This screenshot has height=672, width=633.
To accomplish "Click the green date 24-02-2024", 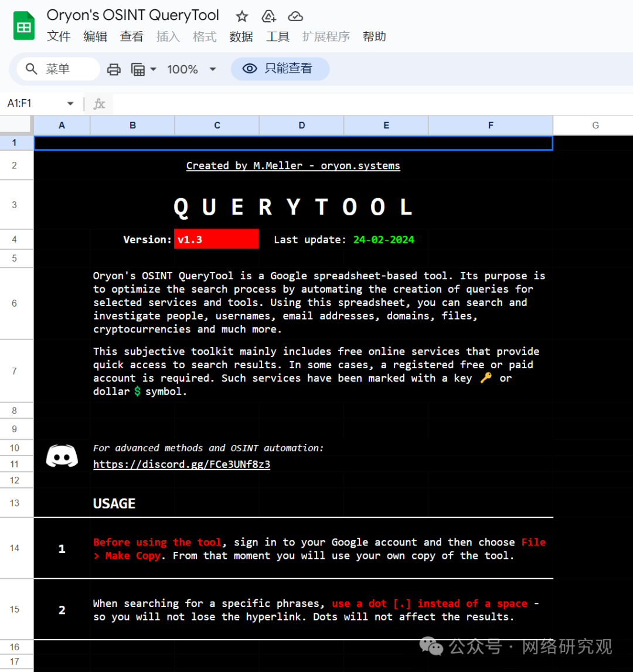I will pos(384,240).
